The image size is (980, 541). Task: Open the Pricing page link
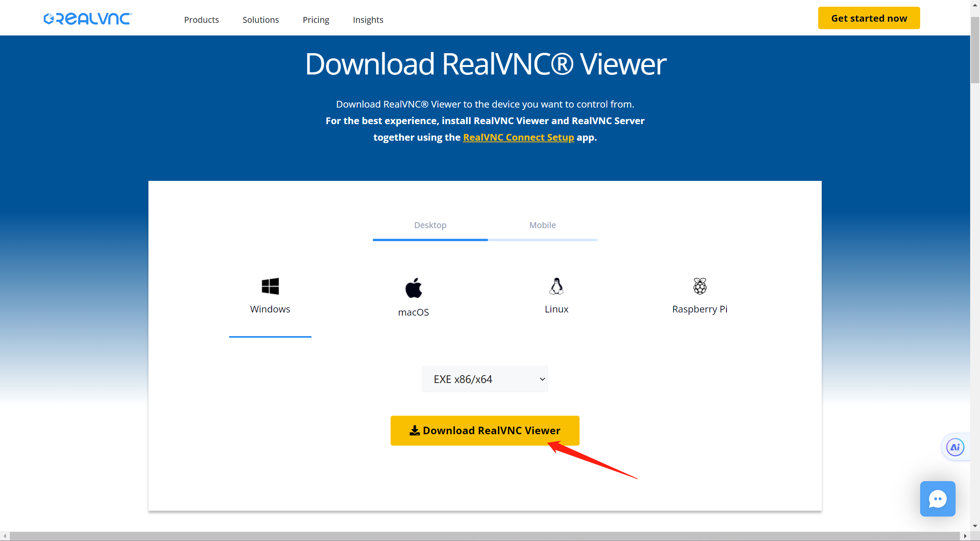coord(316,20)
